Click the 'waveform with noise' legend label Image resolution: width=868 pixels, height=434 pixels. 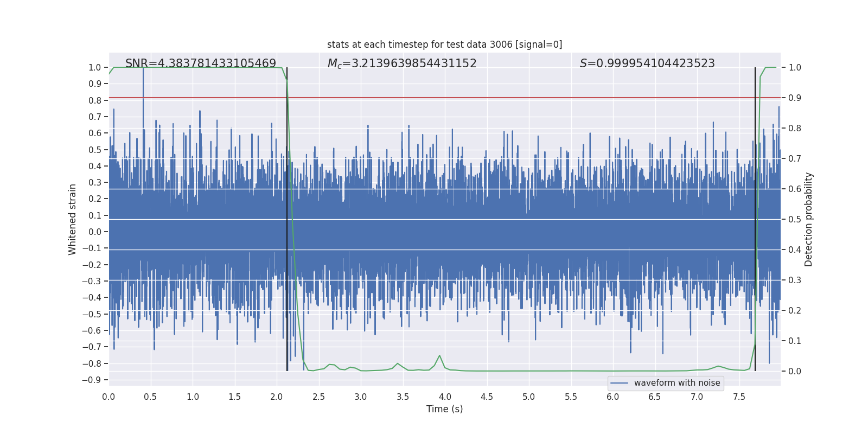click(x=676, y=383)
